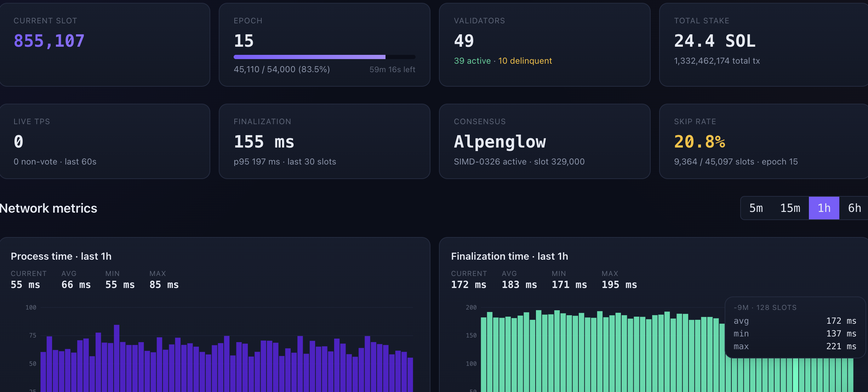Choose the active 1h range tab

coord(824,208)
